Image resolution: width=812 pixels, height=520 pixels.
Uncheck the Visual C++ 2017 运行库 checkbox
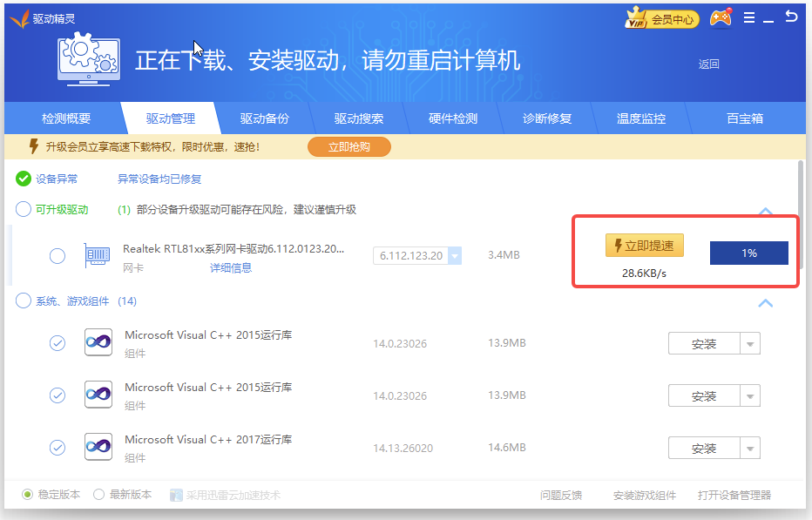(x=57, y=448)
